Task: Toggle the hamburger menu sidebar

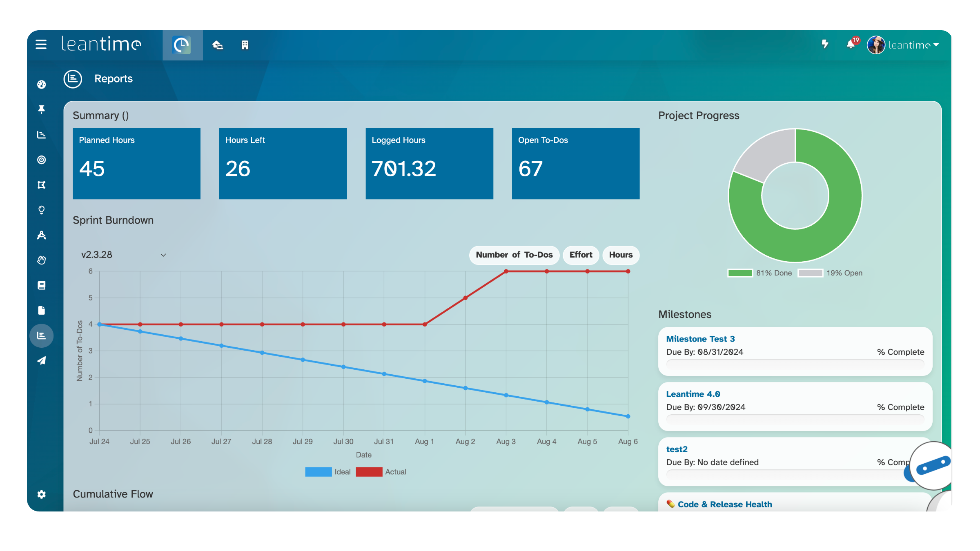Action: tap(41, 44)
